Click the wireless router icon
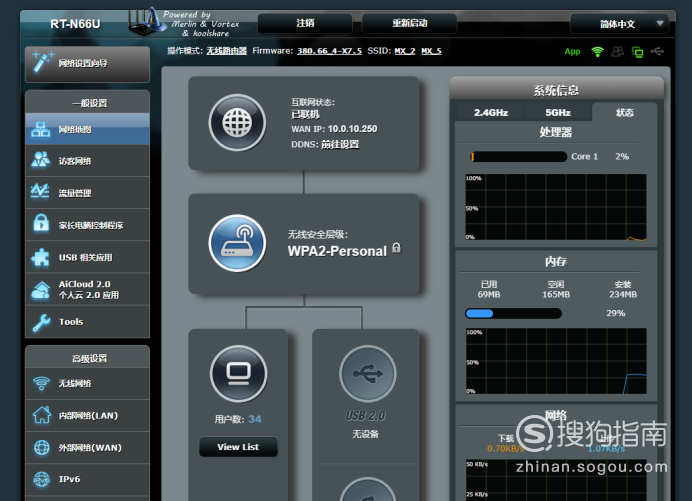The width and height of the screenshot is (692, 501). point(237,243)
